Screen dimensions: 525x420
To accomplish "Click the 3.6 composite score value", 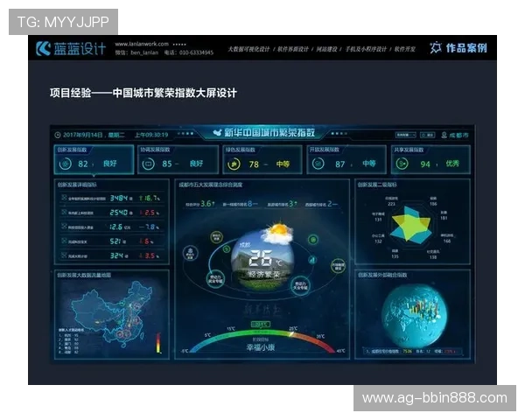I will 207,203.
